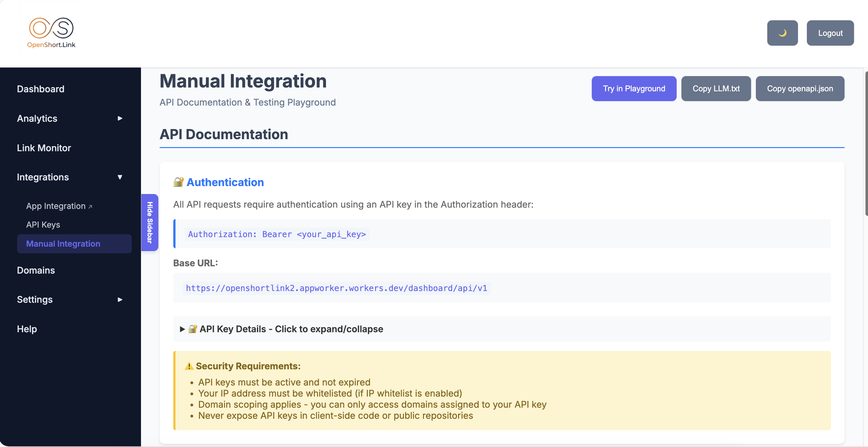This screenshot has height=447, width=868.
Task: Switch to the API Keys page
Action: [43, 224]
